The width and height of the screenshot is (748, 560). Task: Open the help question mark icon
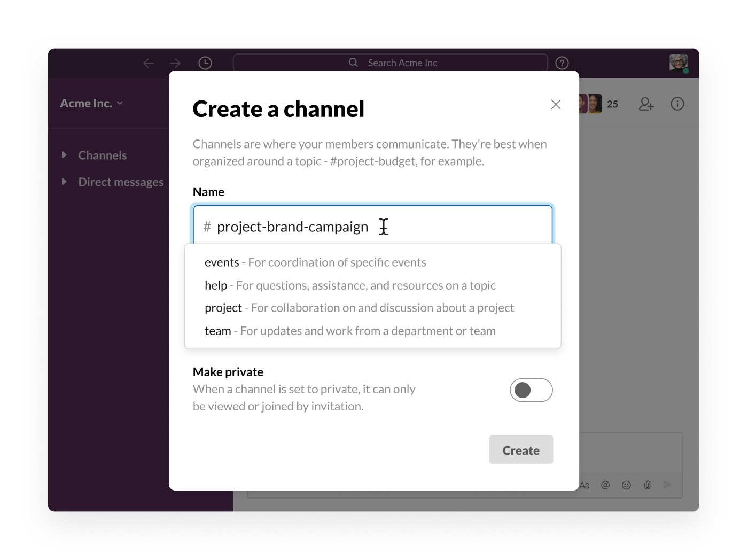pos(562,63)
